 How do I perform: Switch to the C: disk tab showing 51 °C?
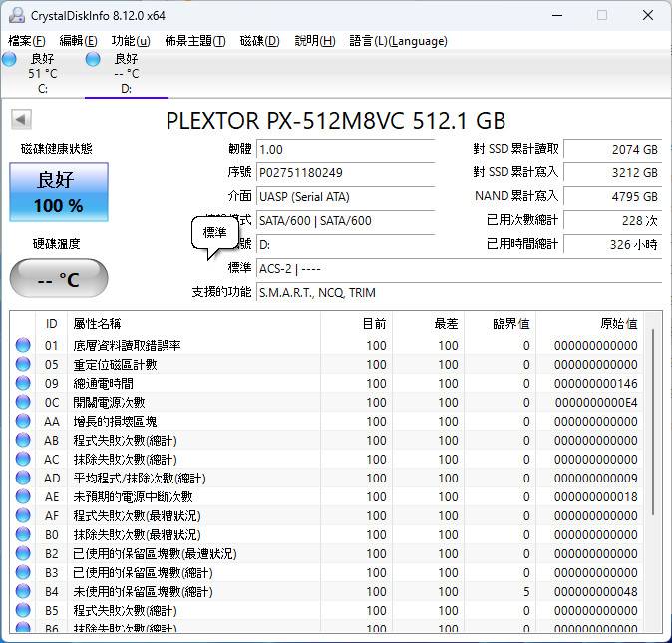[x=43, y=73]
